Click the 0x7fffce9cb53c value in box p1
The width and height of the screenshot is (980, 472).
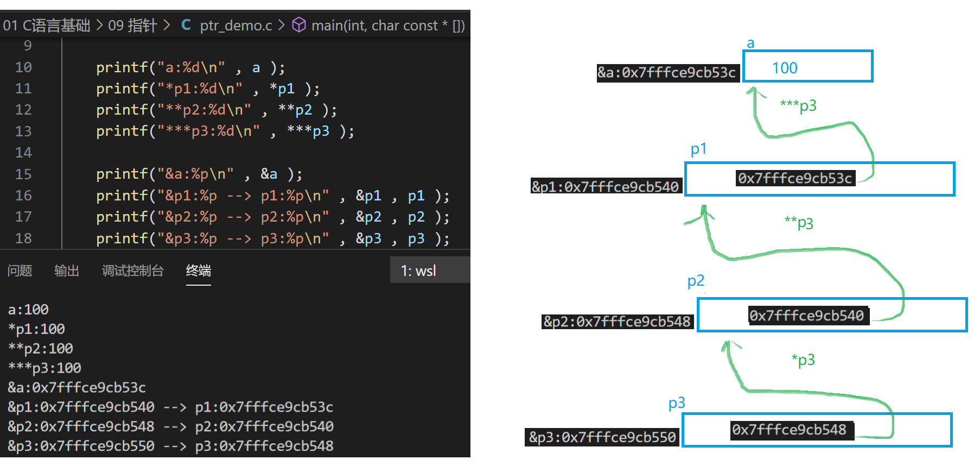pos(795,178)
